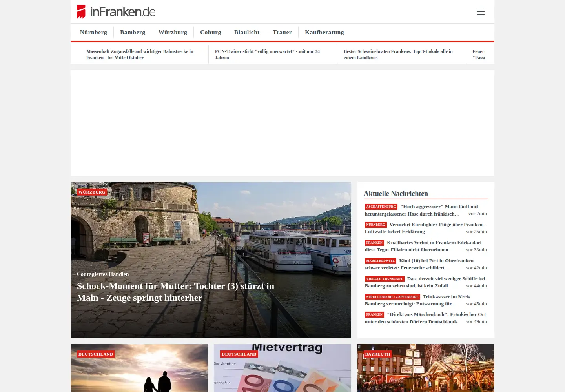Viewport: 565px width, 392px height.
Task: Select the Würzburg navigation tab
Action: pos(173,32)
